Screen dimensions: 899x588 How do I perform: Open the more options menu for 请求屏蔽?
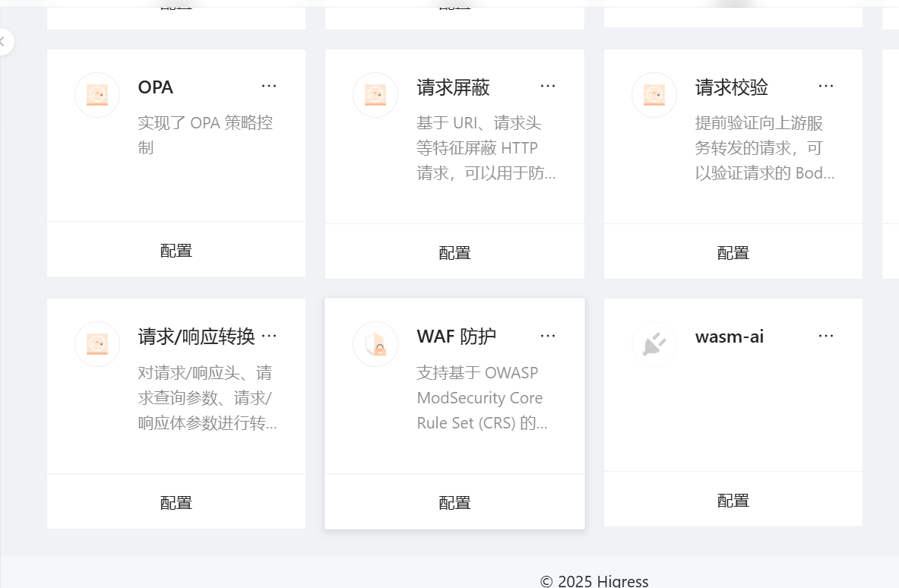click(548, 87)
